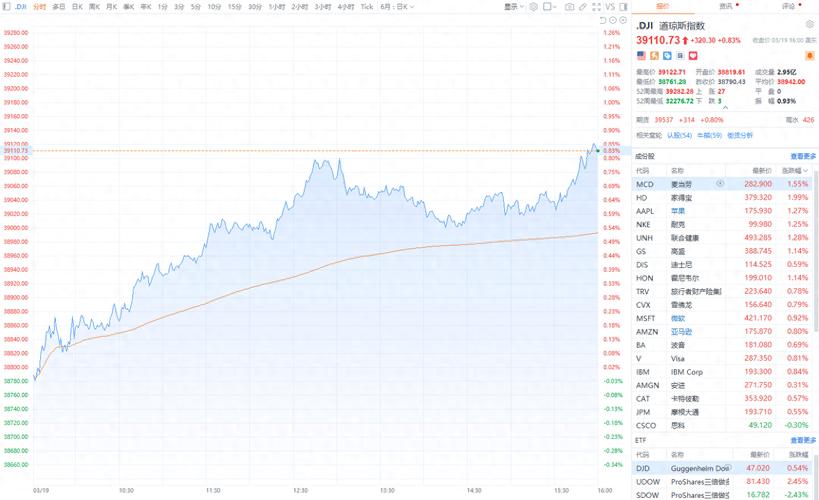The width and height of the screenshot is (819, 500).
Task: Click the 认股(54) warrants link
Action: tap(679, 135)
